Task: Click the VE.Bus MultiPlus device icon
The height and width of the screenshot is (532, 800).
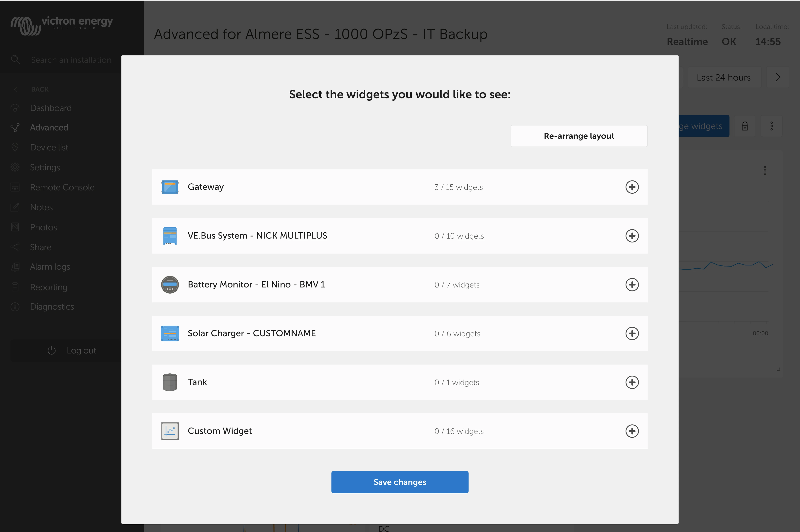Action: click(170, 236)
